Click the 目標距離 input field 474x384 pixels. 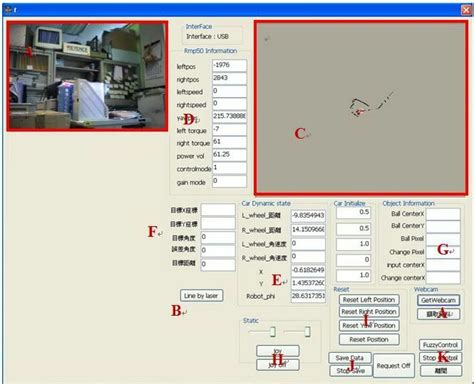(x=218, y=265)
